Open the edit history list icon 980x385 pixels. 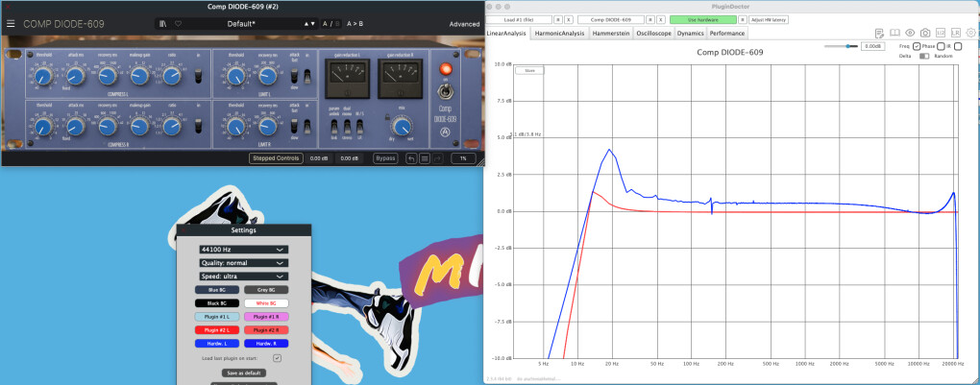[425, 158]
